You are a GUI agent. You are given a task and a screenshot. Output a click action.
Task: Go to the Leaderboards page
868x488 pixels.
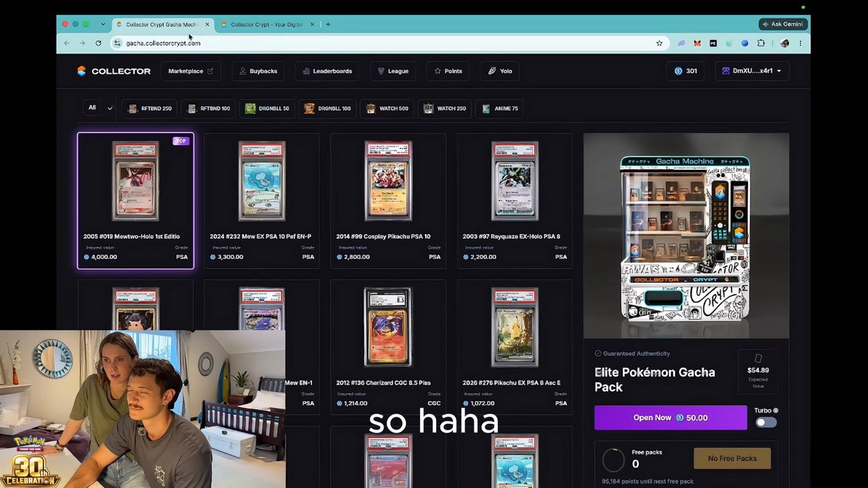tap(327, 71)
